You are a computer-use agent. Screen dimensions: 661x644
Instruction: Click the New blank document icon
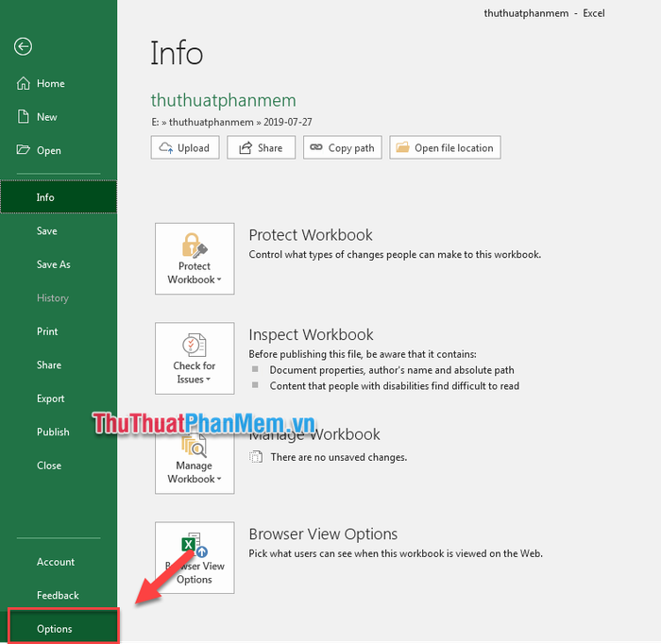tap(24, 116)
